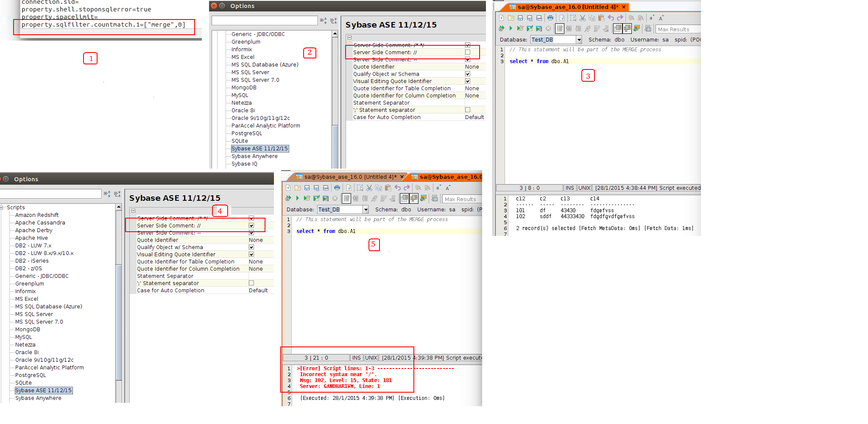Select Sybase IQ in upper Options tree
This screenshot has height=424, width=868.
point(244,164)
